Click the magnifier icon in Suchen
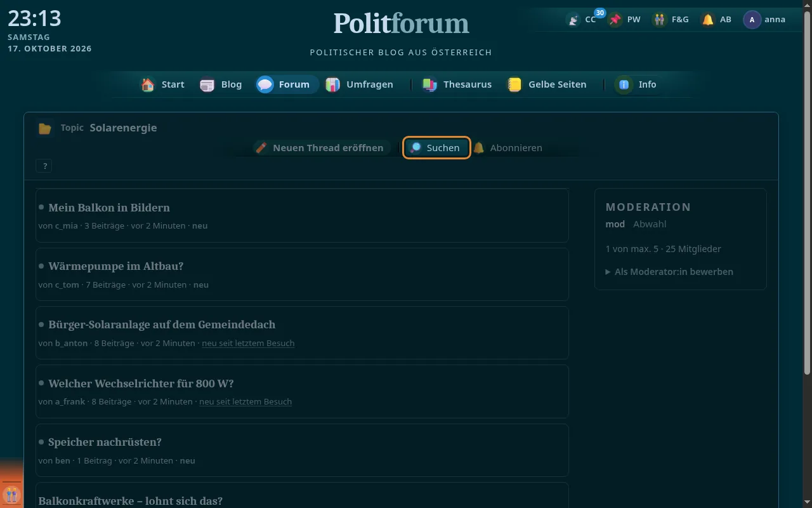Image resolution: width=812 pixels, height=508 pixels. [416, 148]
